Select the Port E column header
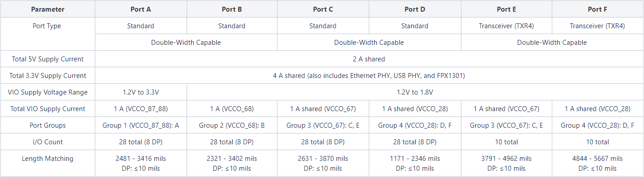Viewport: 644px width, 177px height. coord(506,9)
